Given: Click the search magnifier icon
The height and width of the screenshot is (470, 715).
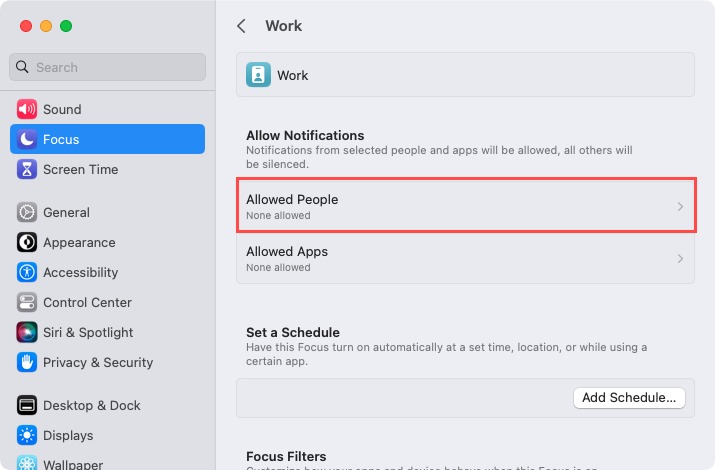Looking at the screenshot, I should [22, 67].
